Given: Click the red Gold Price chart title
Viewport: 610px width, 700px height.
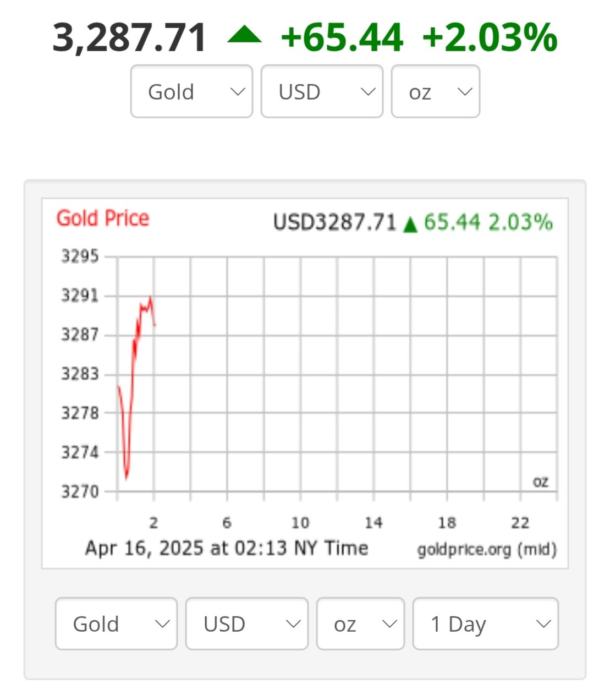Looking at the screenshot, I should click(103, 218).
